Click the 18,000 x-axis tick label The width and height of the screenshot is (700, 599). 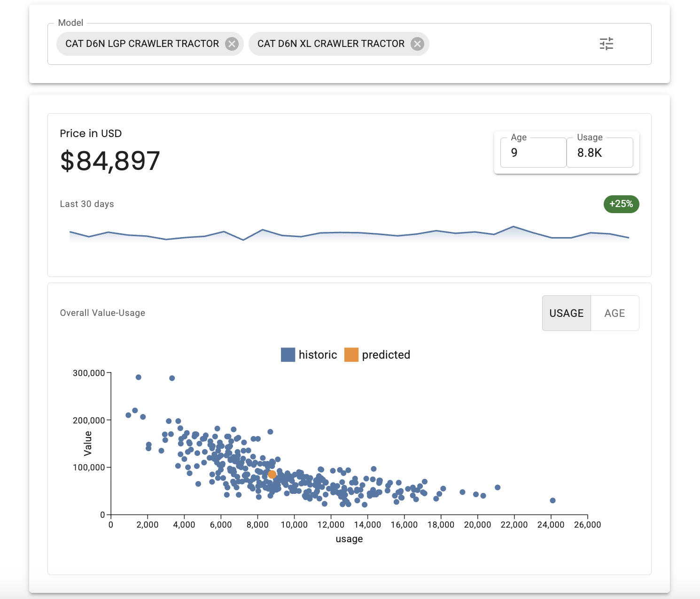441,525
